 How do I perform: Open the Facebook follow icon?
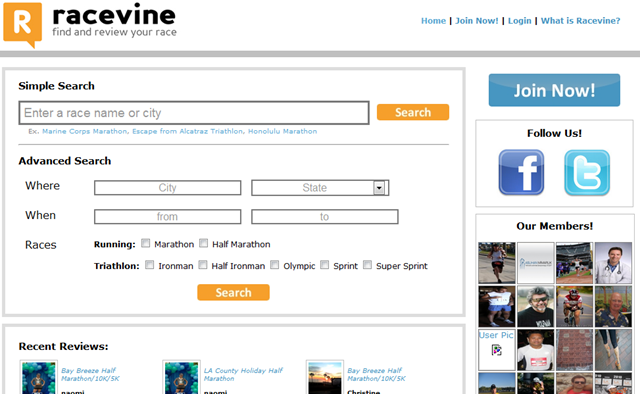click(x=521, y=172)
